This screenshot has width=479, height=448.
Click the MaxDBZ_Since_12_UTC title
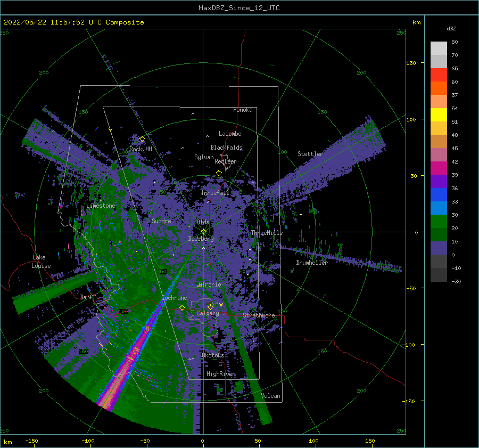[239, 8]
